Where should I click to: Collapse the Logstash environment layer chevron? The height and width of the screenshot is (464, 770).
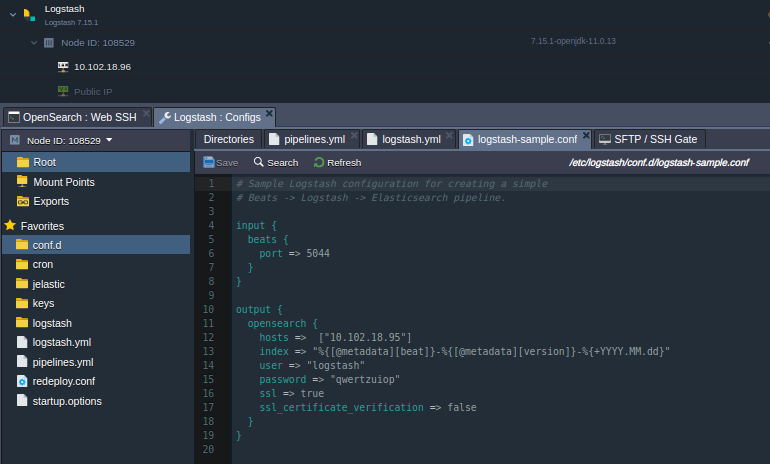coord(13,15)
